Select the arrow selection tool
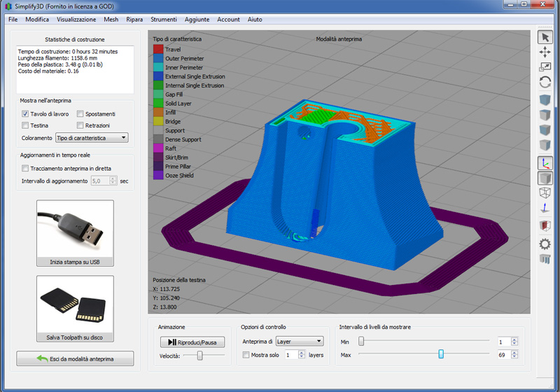Screen dimensions: 560x392 (545, 38)
